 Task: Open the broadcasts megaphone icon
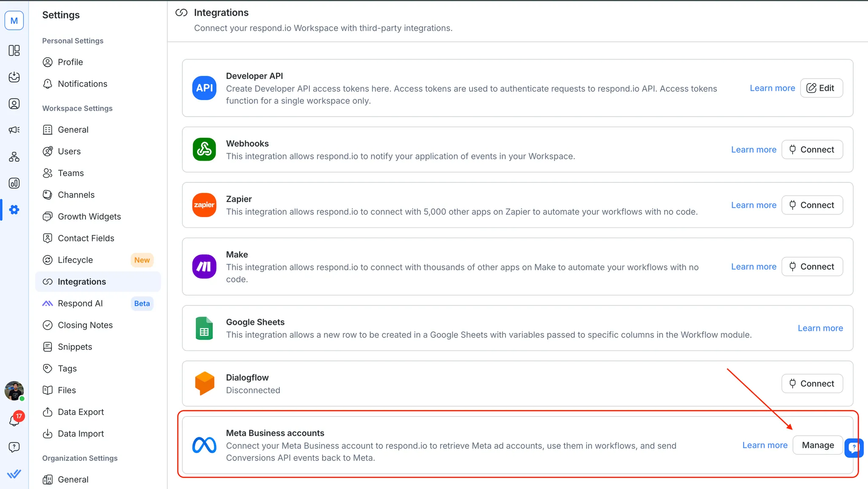point(14,130)
